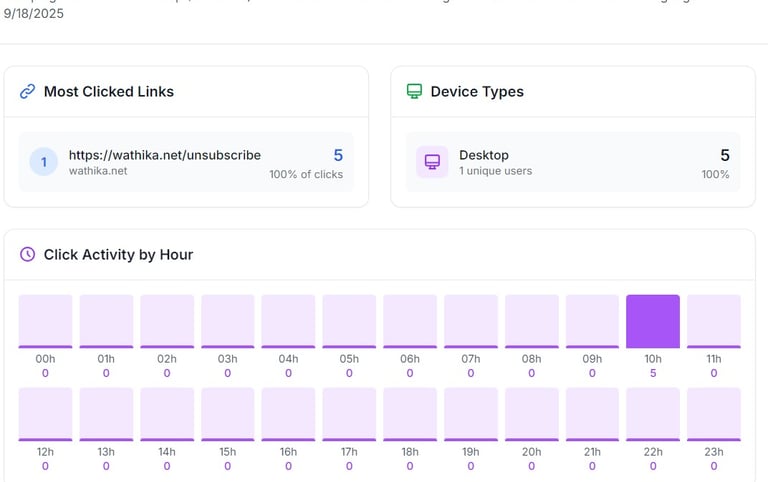Click the Most Clicked Links chain icon
Image resolution: width=768 pixels, height=482 pixels.
(x=28, y=91)
